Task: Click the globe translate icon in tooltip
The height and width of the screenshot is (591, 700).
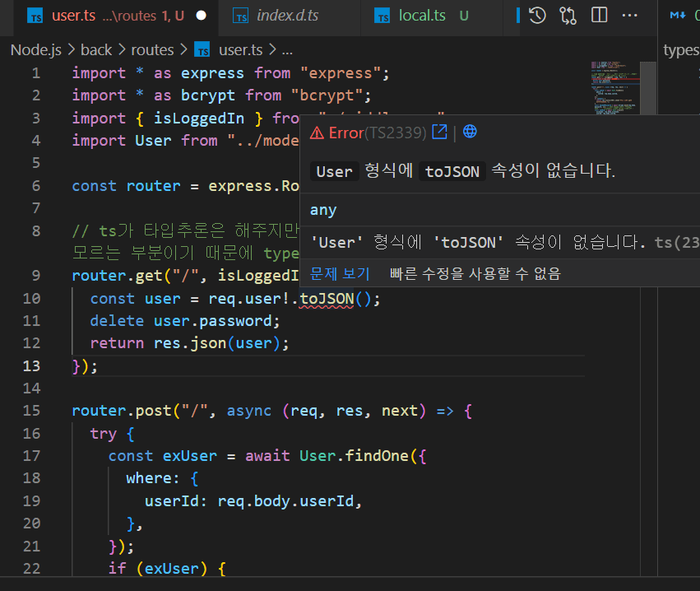Action: [x=470, y=132]
